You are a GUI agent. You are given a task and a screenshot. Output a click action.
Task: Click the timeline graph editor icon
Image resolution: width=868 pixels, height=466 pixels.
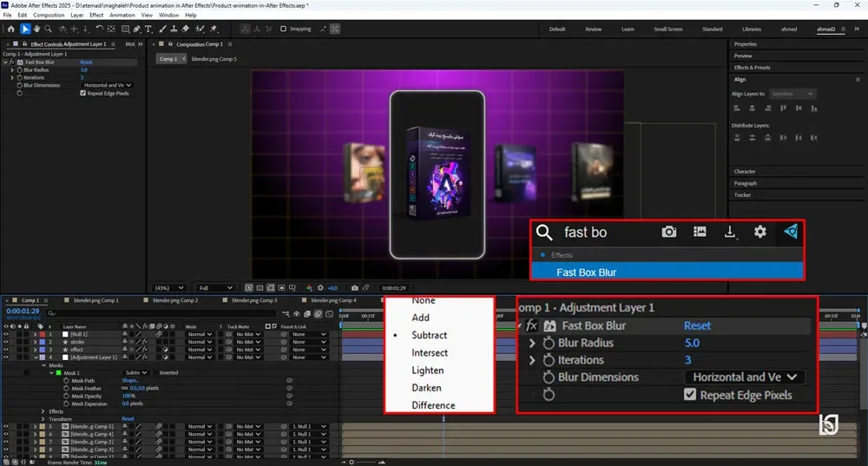329,314
